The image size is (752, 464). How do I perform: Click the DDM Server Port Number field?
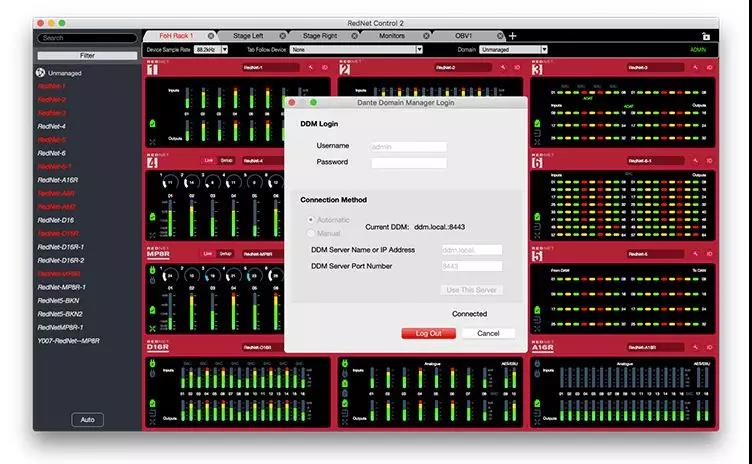tap(472, 266)
